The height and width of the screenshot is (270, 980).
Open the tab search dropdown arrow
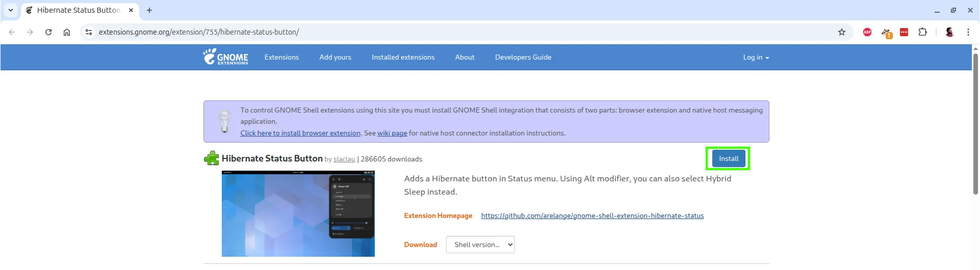(11, 10)
